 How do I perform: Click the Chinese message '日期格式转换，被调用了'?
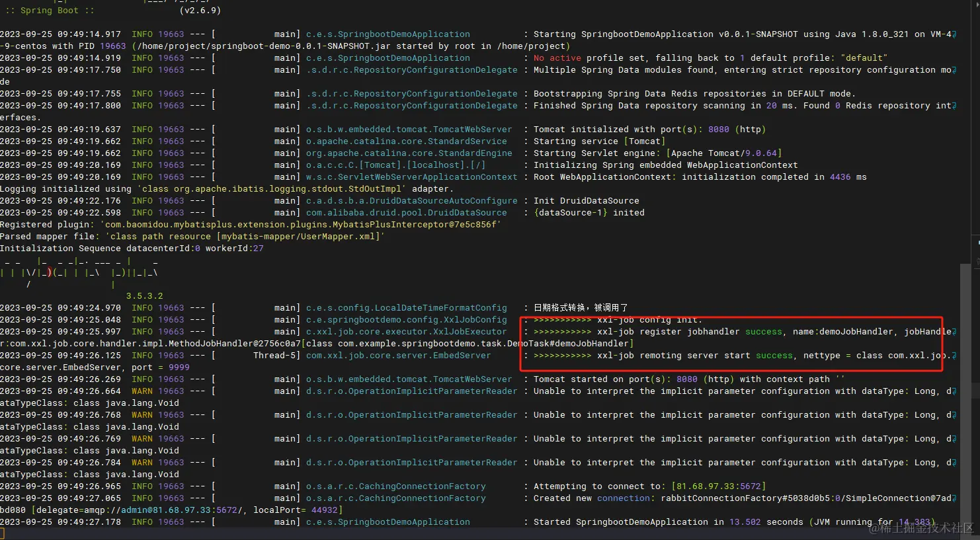pyautogui.click(x=581, y=308)
